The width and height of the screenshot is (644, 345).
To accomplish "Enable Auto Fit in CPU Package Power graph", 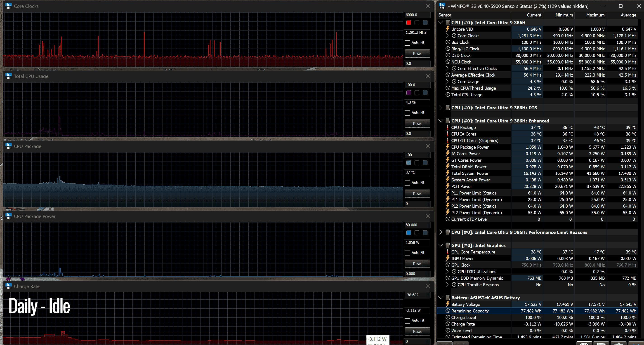I will coord(408,253).
